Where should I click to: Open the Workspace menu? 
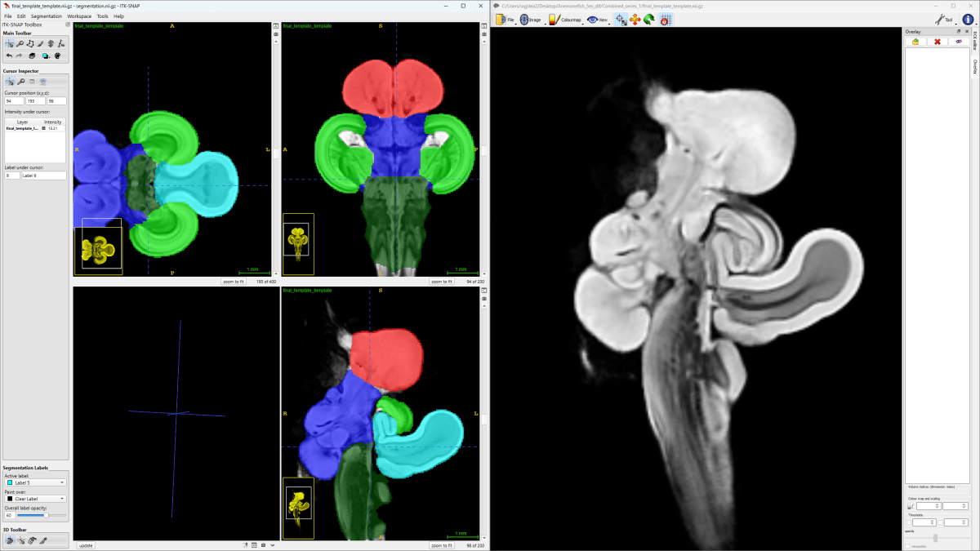tap(79, 16)
